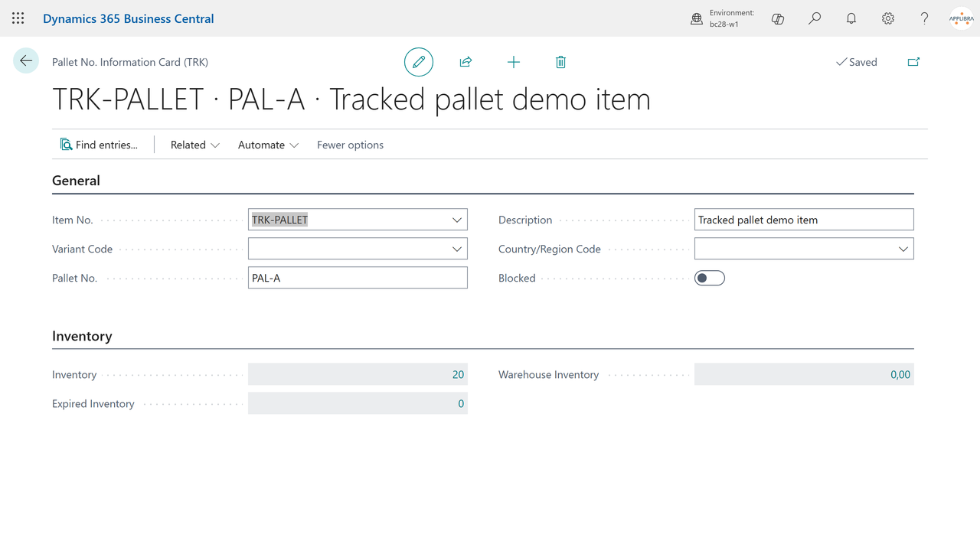Open the Help question mark
The width and height of the screenshot is (980, 551).
pyautogui.click(x=925, y=18)
